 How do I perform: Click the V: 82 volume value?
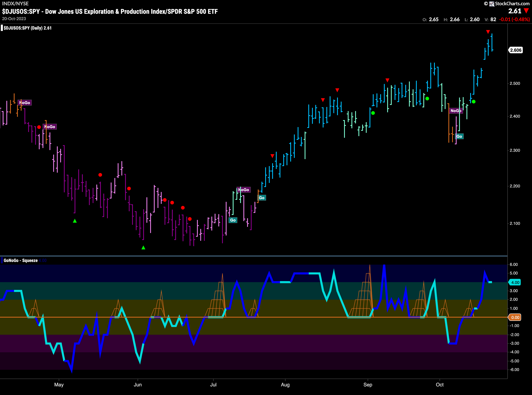pos(490,19)
